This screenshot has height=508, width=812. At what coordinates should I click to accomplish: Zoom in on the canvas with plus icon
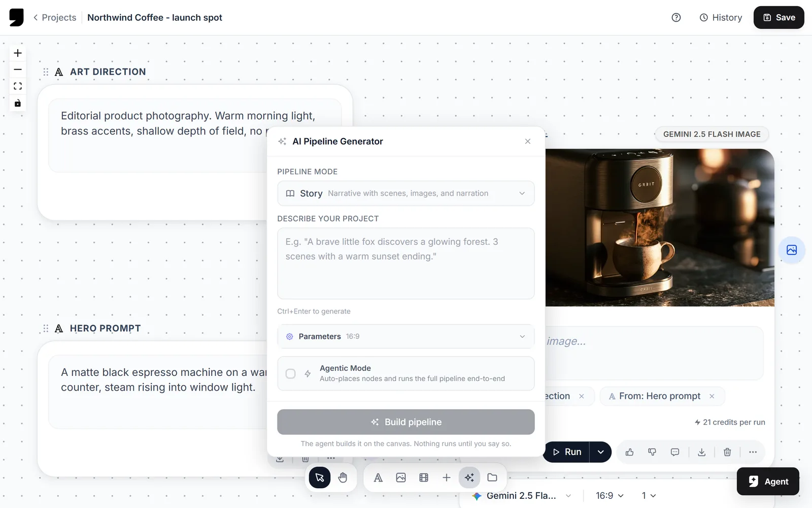click(18, 53)
